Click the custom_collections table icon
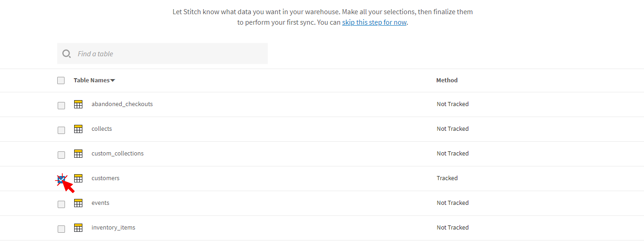This screenshot has height=246, width=644. point(78,154)
